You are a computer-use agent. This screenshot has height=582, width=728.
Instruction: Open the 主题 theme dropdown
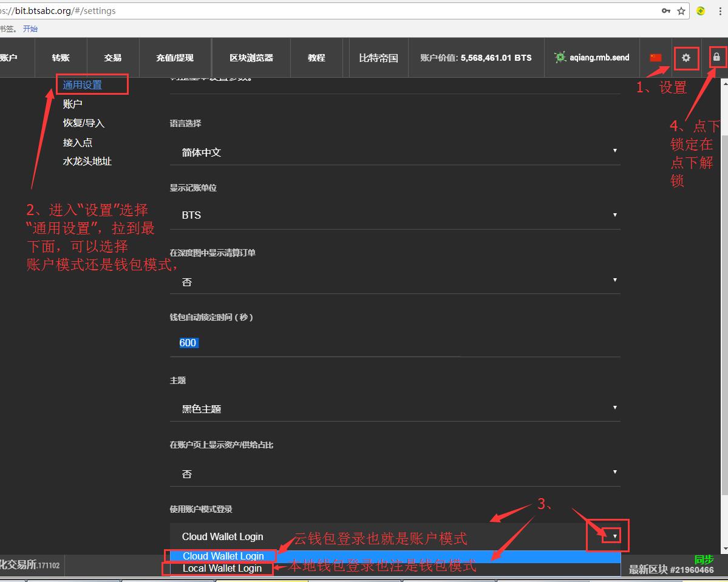click(395, 408)
